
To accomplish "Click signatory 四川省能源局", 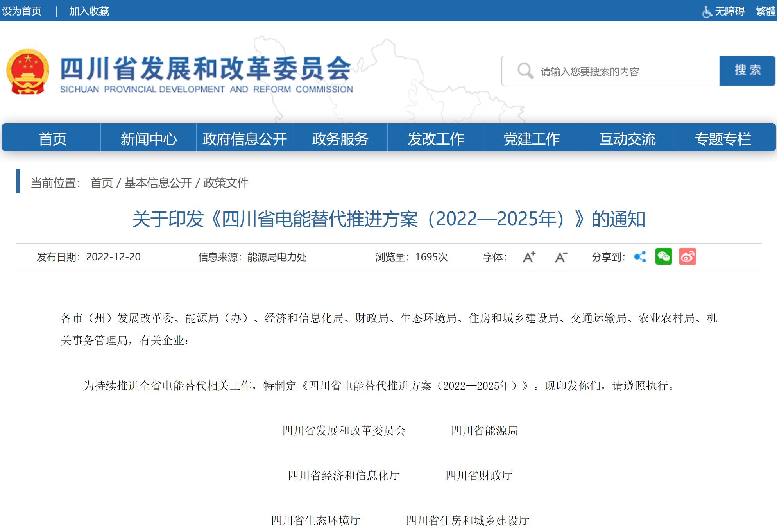I will (485, 431).
